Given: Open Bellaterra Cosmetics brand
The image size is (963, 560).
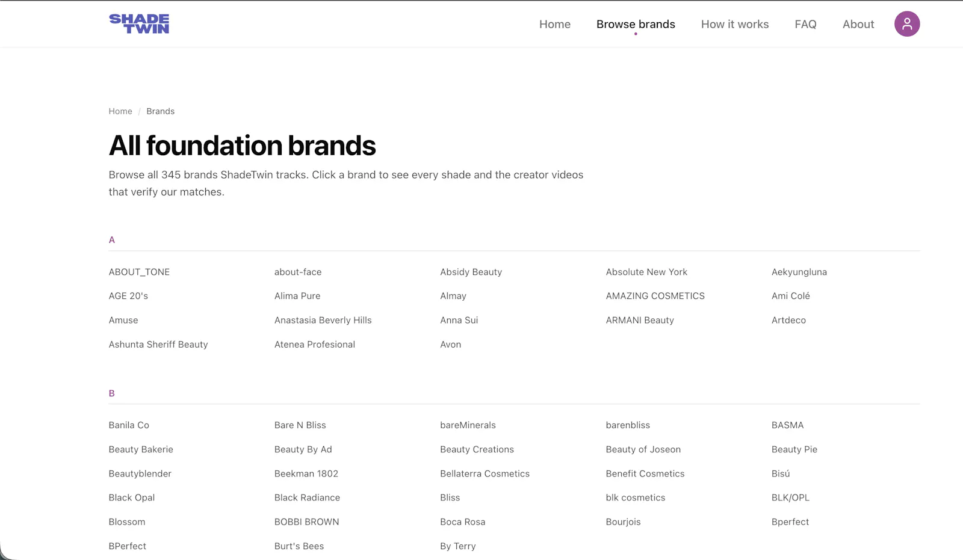Looking at the screenshot, I should [x=485, y=473].
